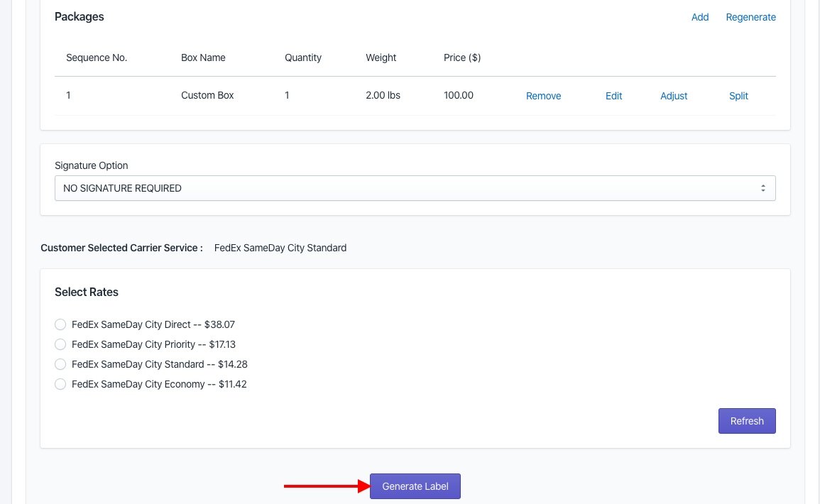
Task: Adjust the Custom Box package
Action: pyautogui.click(x=674, y=96)
